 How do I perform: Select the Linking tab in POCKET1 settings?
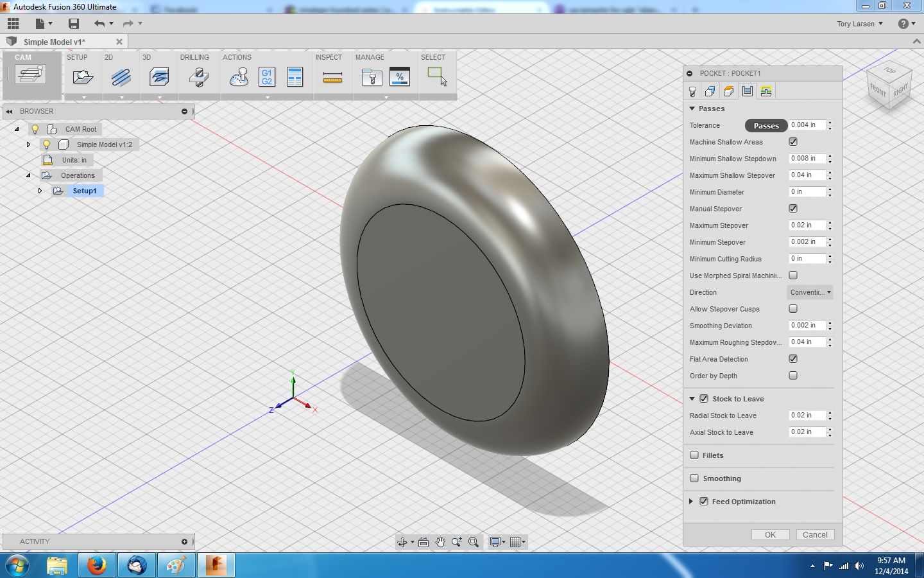766,91
